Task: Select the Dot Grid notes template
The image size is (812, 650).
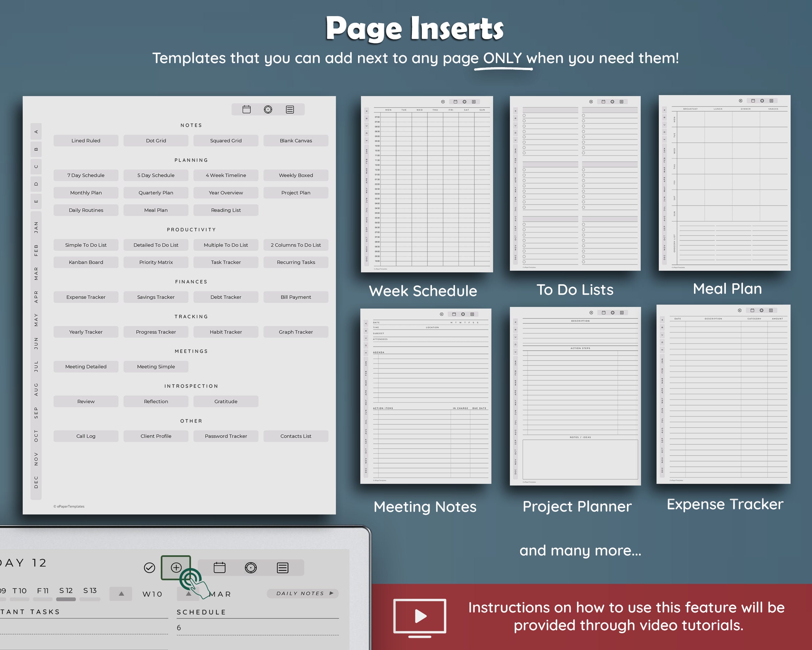Action: tap(155, 140)
